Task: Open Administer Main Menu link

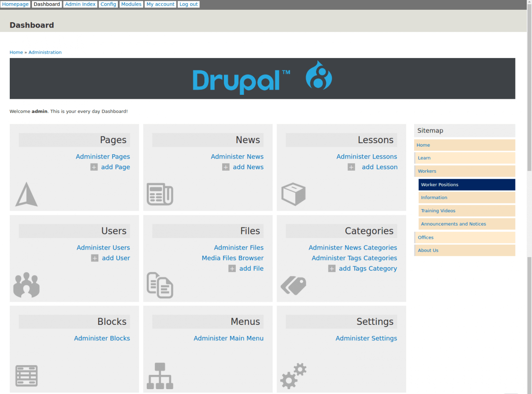Action: click(x=229, y=338)
